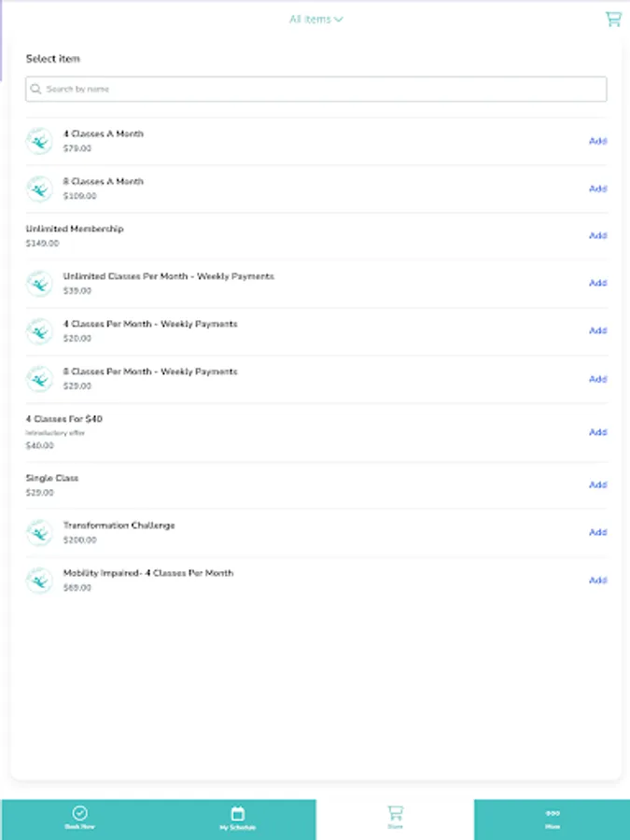The image size is (630, 840).
Task: Click the cart icon in the Store tab
Action: point(394,811)
